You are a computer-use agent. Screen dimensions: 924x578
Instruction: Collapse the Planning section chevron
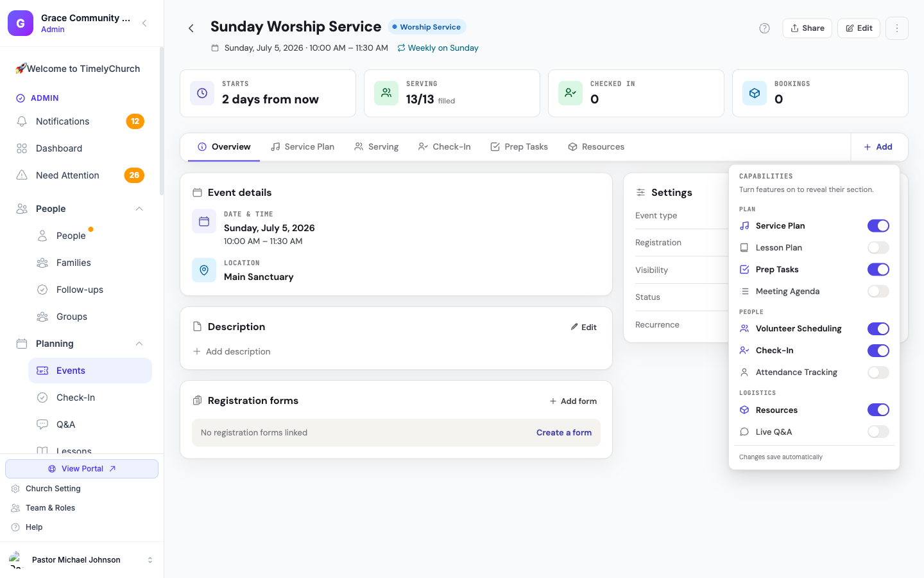pos(139,344)
